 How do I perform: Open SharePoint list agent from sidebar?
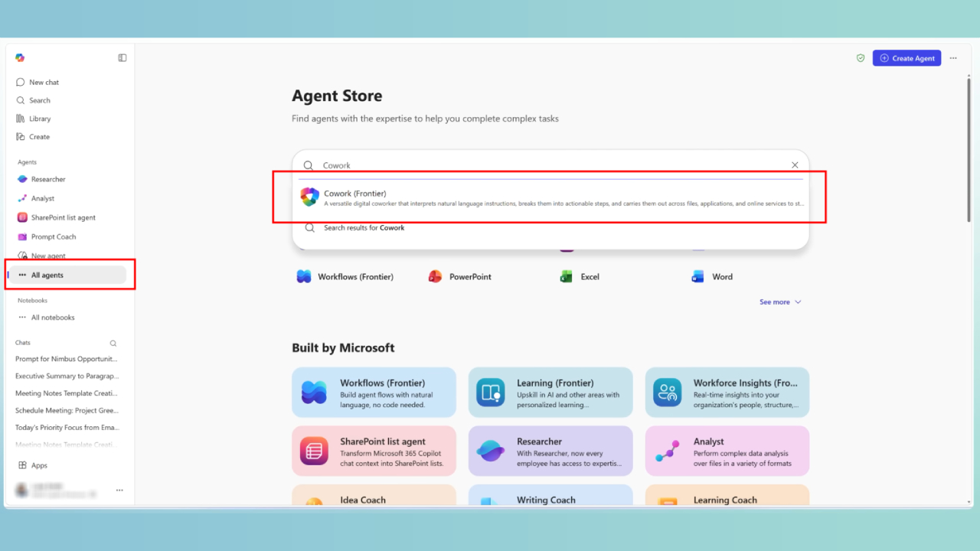click(63, 217)
